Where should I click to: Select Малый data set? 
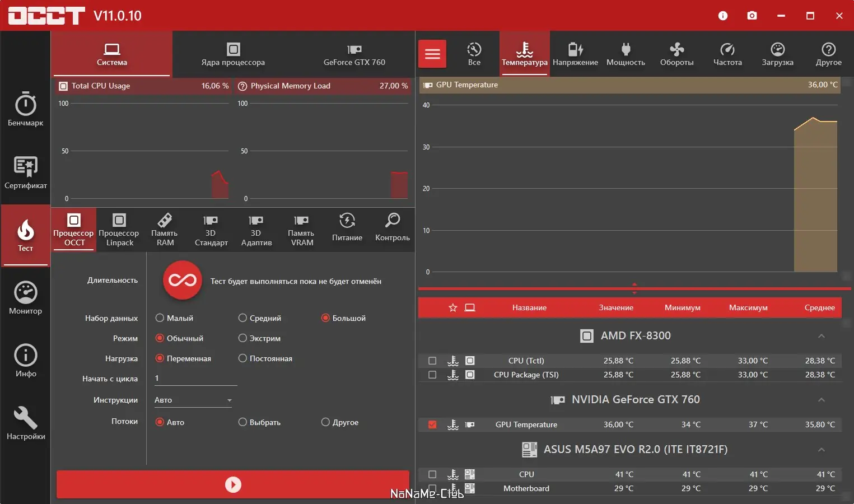point(174,318)
